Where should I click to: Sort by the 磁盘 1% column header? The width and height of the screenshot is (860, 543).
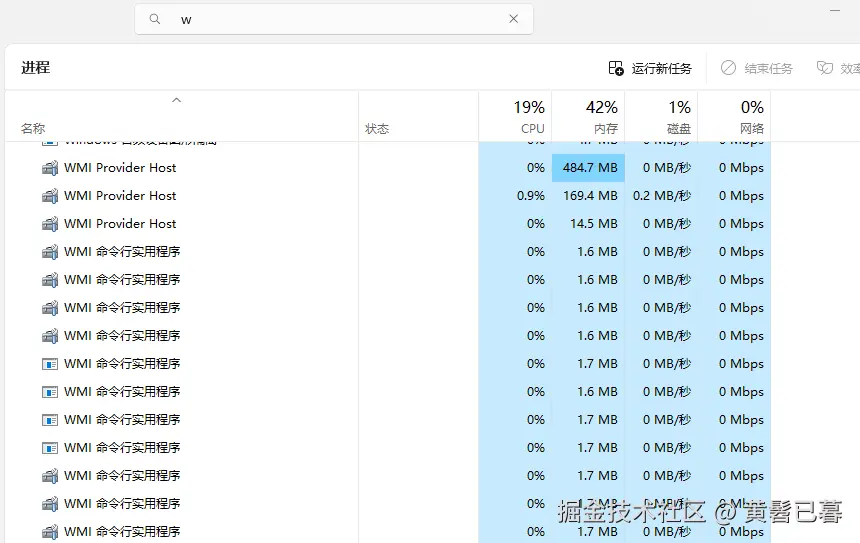coord(661,116)
